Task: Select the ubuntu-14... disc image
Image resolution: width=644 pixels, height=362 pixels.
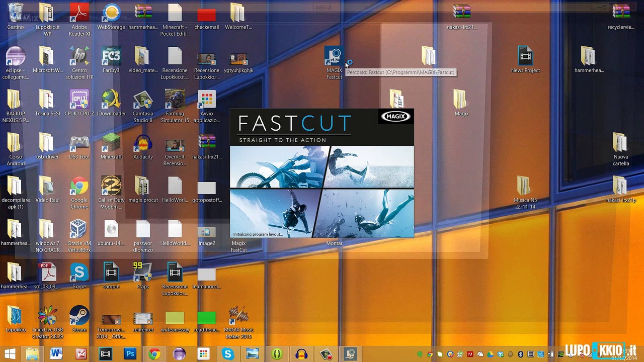Action: pyautogui.click(x=111, y=232)
